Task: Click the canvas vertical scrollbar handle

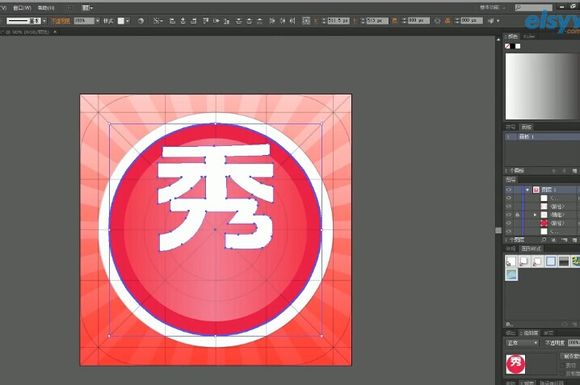Action: pyautogui.click(x=498, y=230)
